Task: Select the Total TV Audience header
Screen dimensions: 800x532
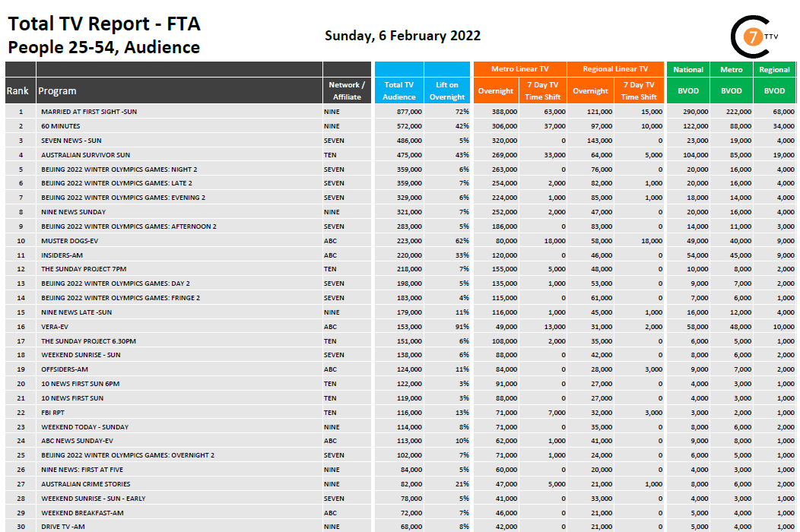Action: [399, 90]
